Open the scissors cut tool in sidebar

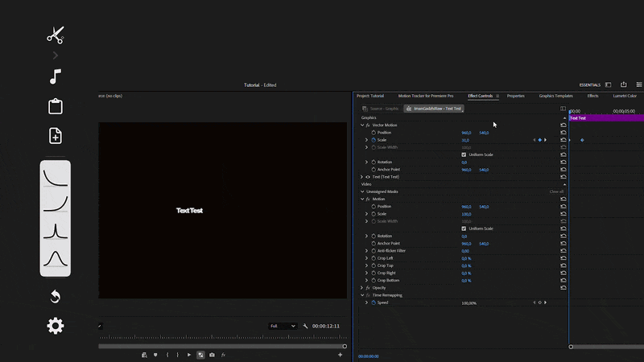[55, 35]
